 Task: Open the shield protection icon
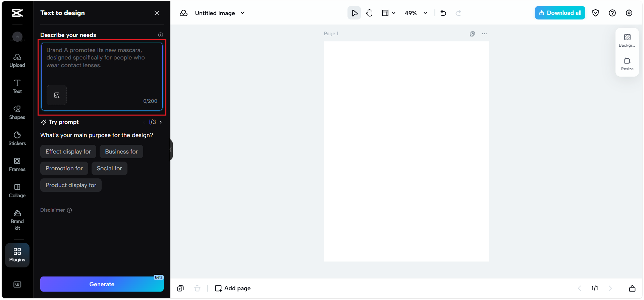(x=596, y=13)
